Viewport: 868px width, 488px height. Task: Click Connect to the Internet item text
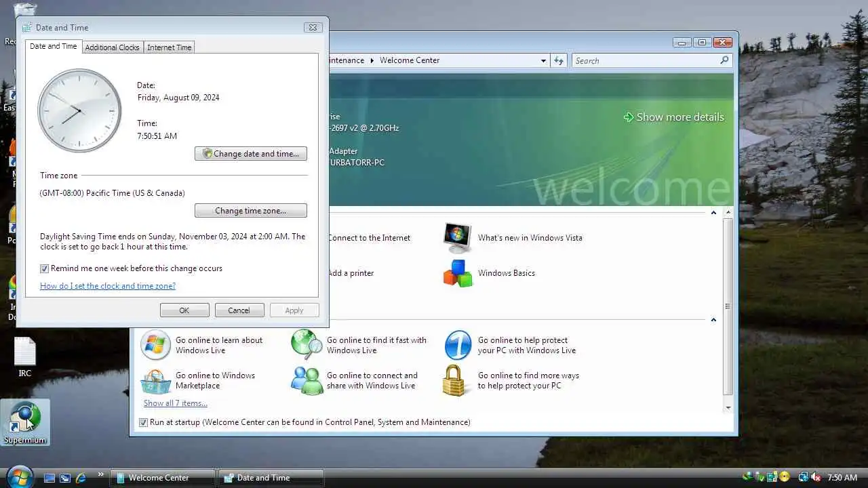(x=369, y=238)
